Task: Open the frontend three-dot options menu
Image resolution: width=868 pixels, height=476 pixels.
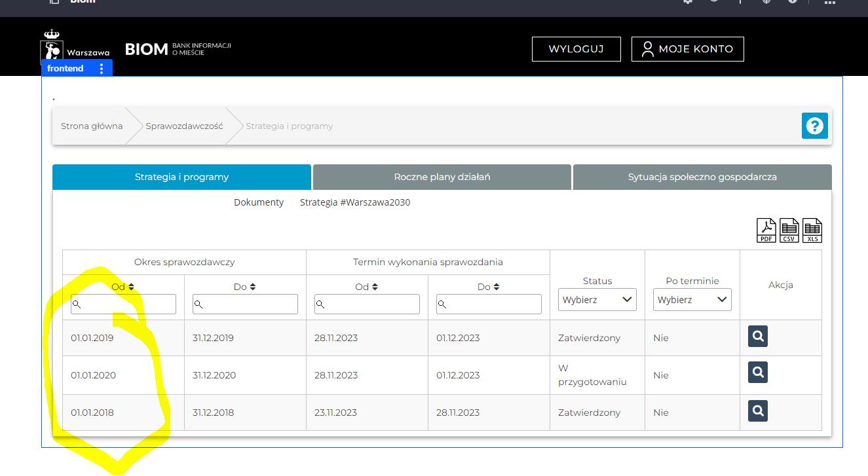Action: tap(102, 69)
